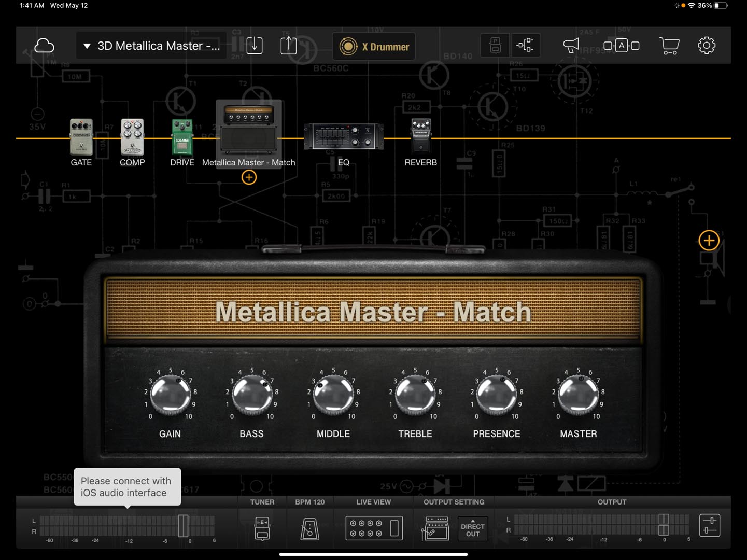Toggle the DIRECT OUT button
This screenshot has width=747, height=560.
click(473, 529)
